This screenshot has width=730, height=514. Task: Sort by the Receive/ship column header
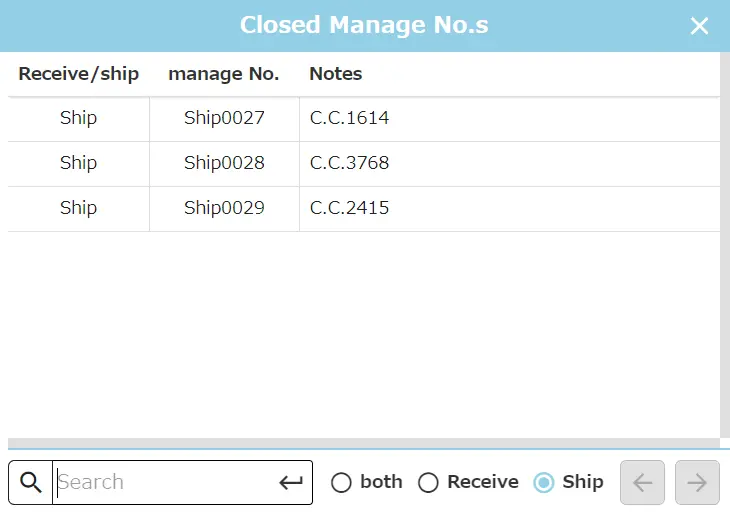[78, 74]
